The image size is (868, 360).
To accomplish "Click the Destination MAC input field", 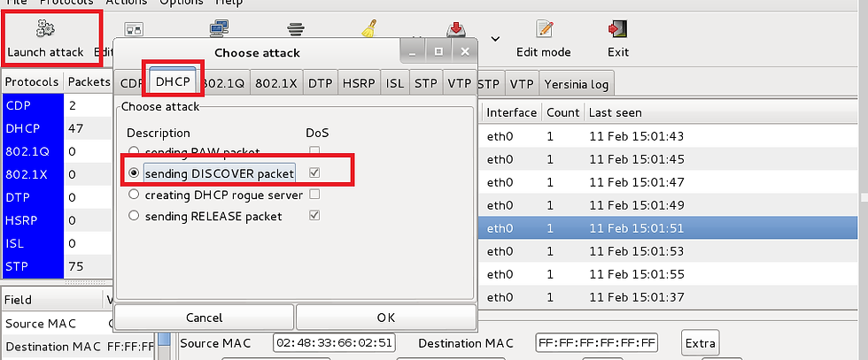I will [x=597, y=343].
